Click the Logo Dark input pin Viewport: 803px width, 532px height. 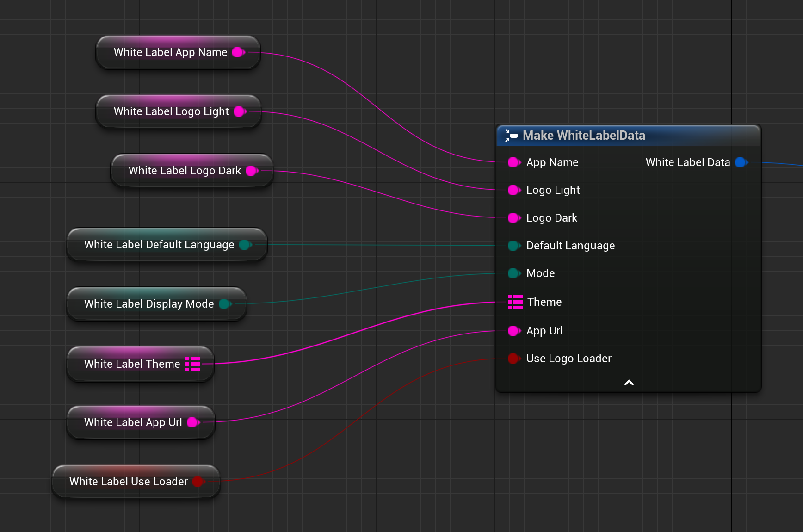pyautogui.click(x=513, y=218)
